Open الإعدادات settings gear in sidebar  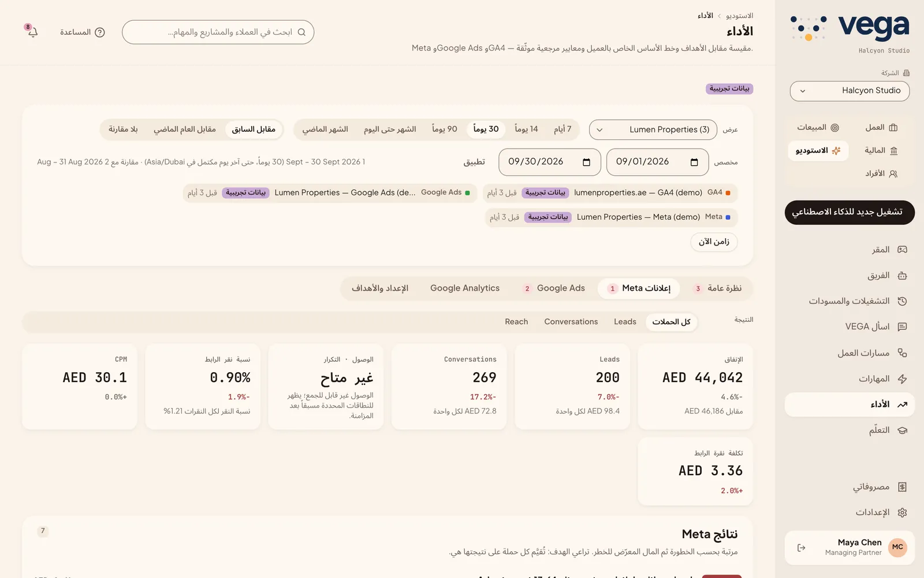pyautogui.click(x=849, y=513)
